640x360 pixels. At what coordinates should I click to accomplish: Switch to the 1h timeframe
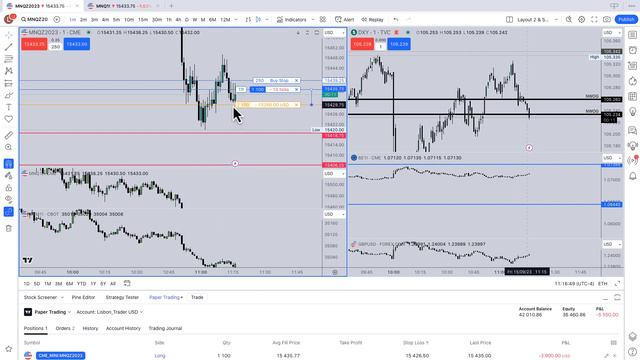pyautogui.click(x=169, y=20)
